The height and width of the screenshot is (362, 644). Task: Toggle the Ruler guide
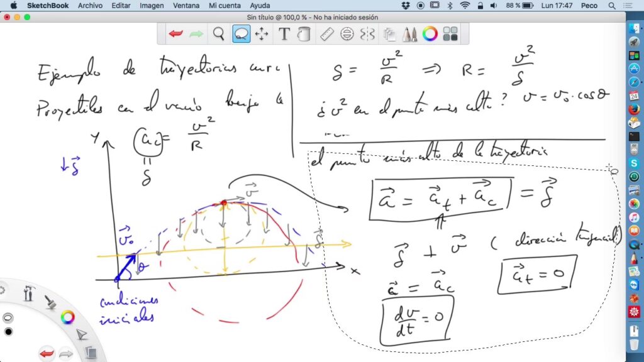tap(327, 34)
